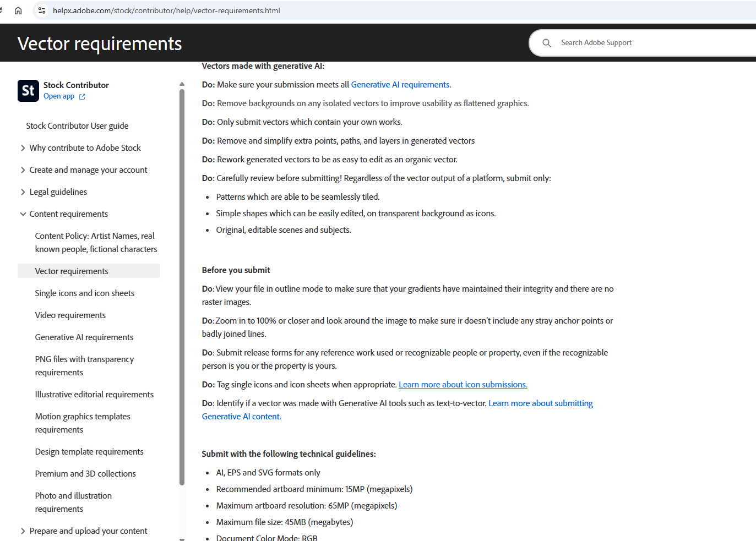Click the home icon in the browser toolbar
756x541 pixels.
click(x=18, y=10)
